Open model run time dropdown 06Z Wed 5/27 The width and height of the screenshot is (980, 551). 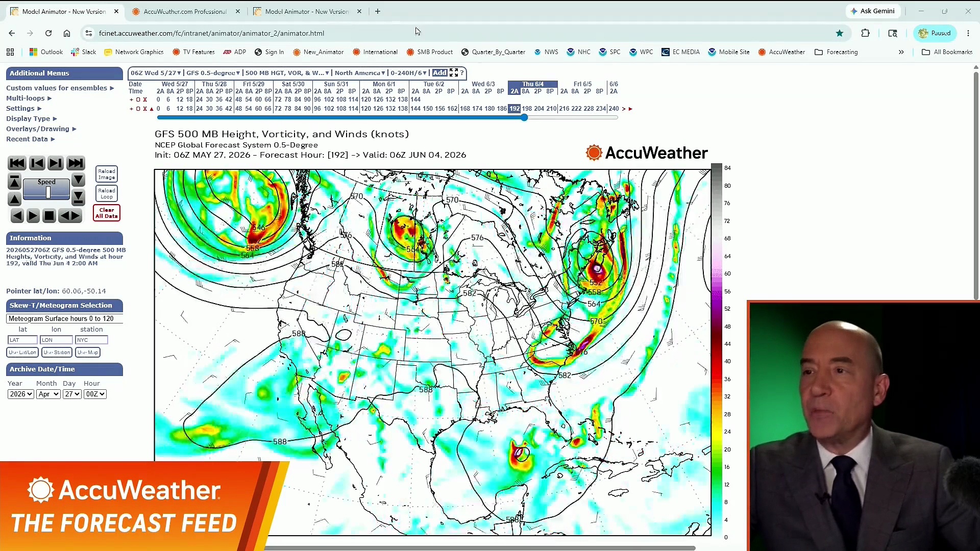point(156,73)
